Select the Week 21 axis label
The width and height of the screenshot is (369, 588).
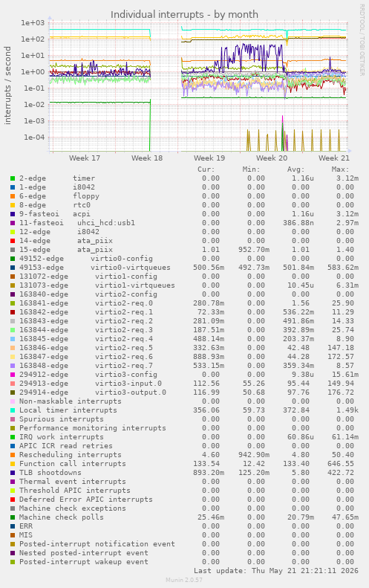[x=334, y=158]
